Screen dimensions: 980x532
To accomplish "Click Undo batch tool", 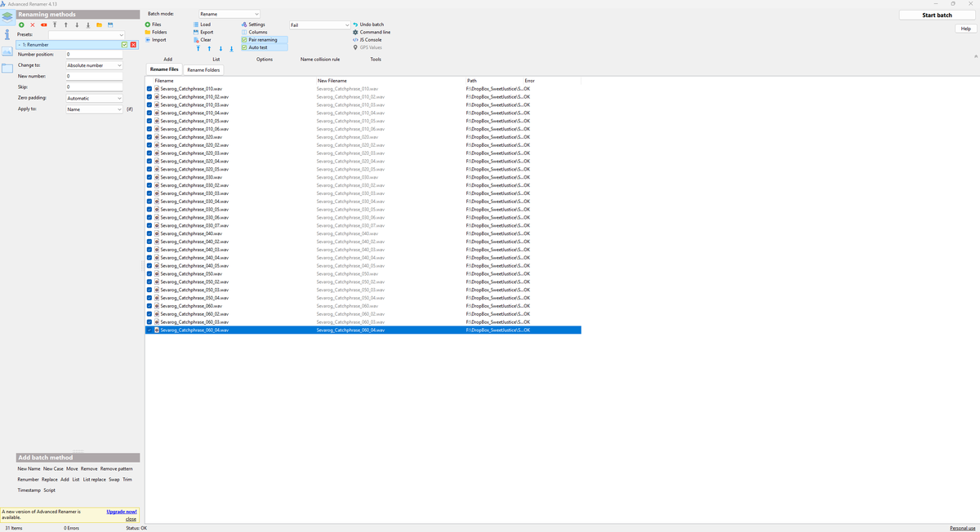I will (367, 24).
